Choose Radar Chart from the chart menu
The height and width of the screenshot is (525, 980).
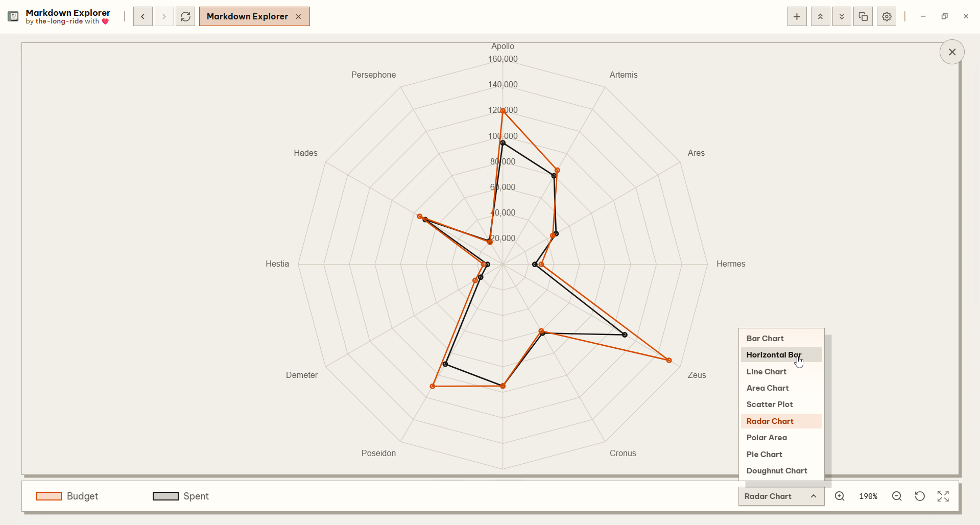click(781, 421)
